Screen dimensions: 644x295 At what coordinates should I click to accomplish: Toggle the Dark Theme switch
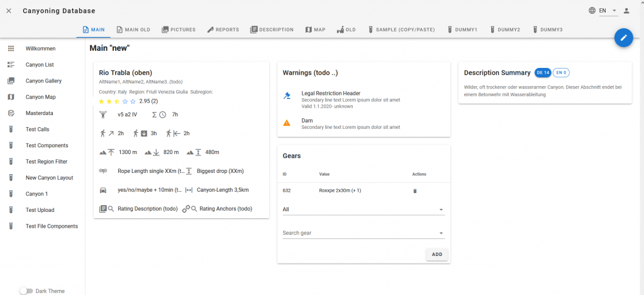[x=26, y=291]
